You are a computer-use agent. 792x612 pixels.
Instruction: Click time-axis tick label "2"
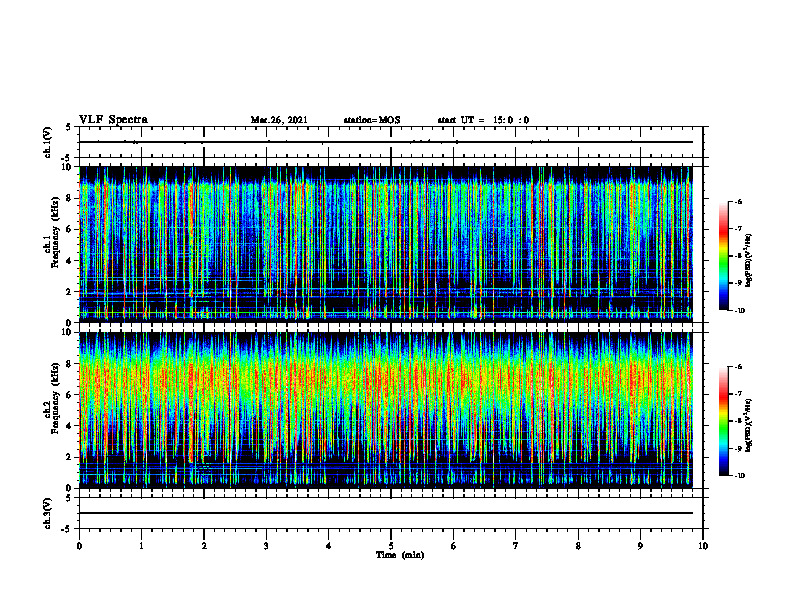(204, 546)
